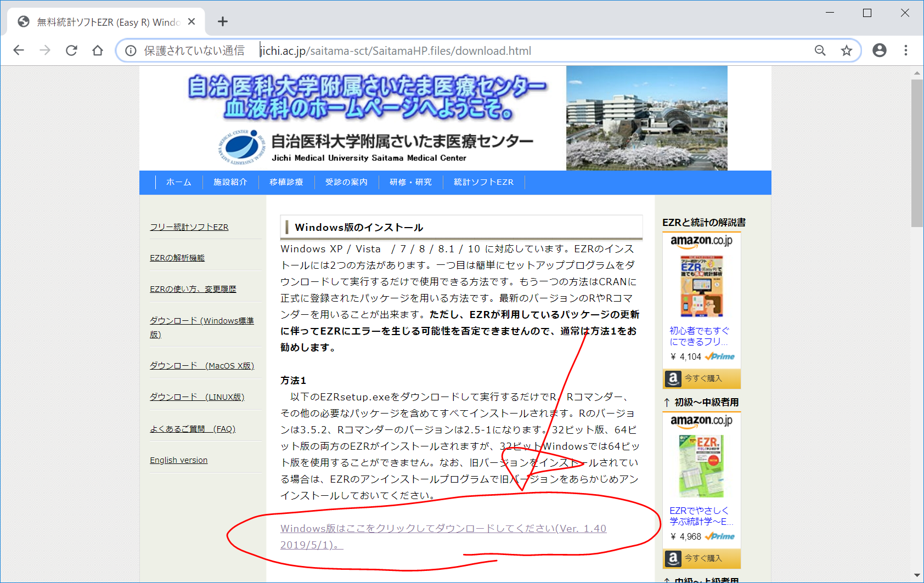Open a new tab with plus button
The width and height of the screenshot is (924, 583).
point(222,21)
